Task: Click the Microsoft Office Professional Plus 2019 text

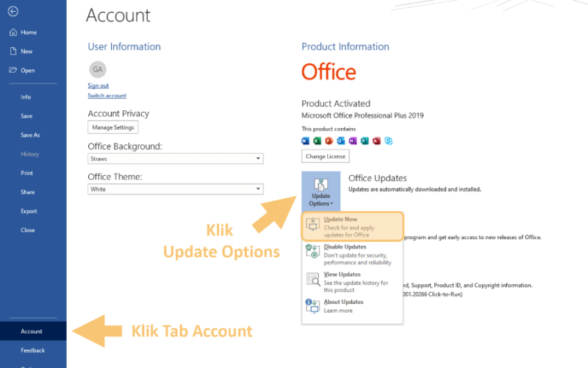Action: (362, 116)
